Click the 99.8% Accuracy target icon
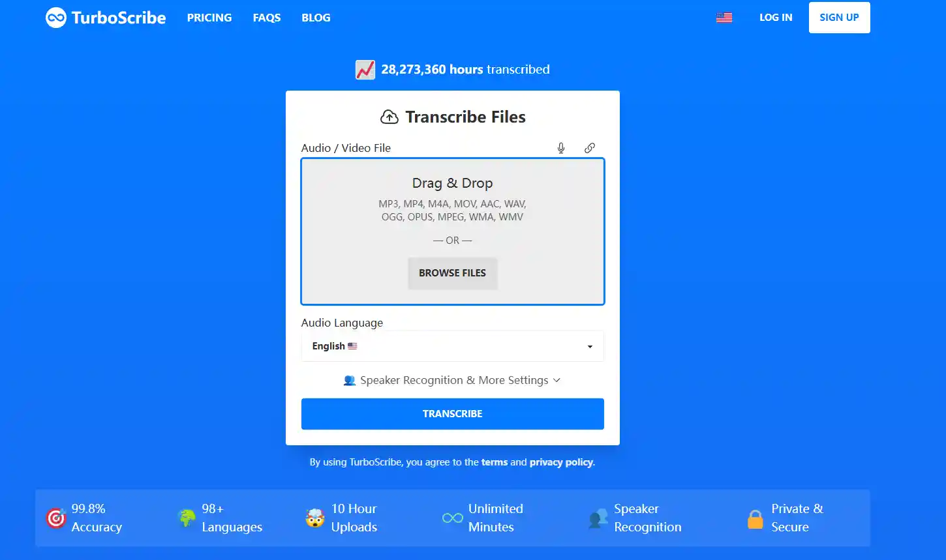946x560 pixels. (56, 518)
